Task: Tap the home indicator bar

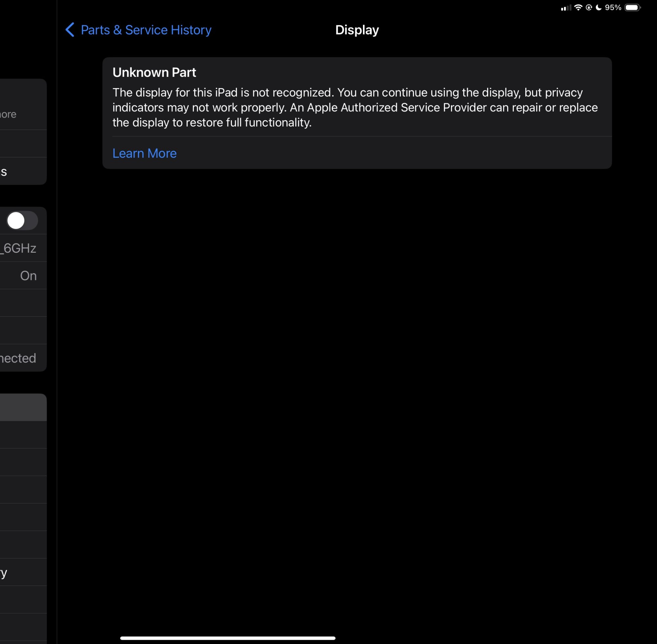Action: pyautogui.click(x=228, y=638)
